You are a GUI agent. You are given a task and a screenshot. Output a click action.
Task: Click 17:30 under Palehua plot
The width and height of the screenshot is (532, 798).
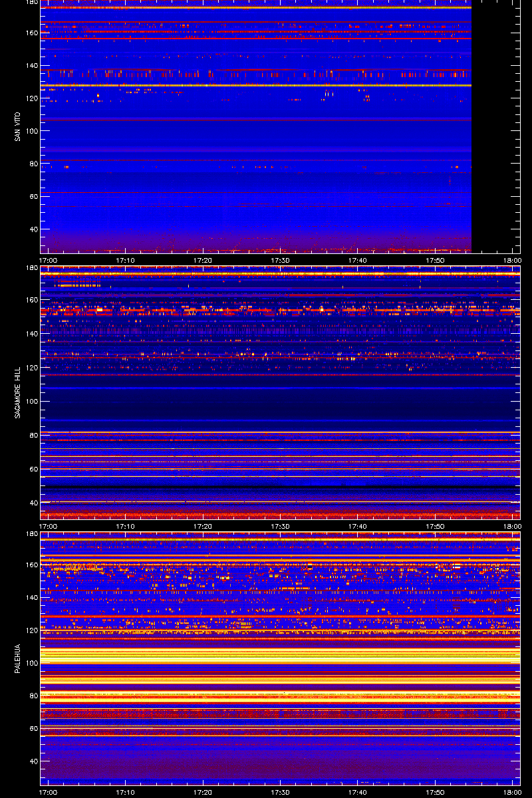tap(281, 793)
